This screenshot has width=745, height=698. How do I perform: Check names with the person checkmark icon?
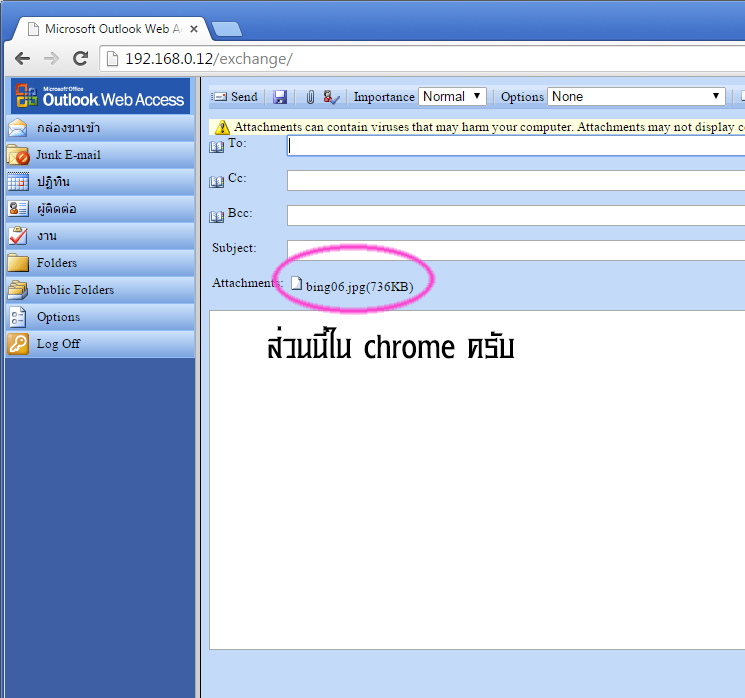click(331, 97)
